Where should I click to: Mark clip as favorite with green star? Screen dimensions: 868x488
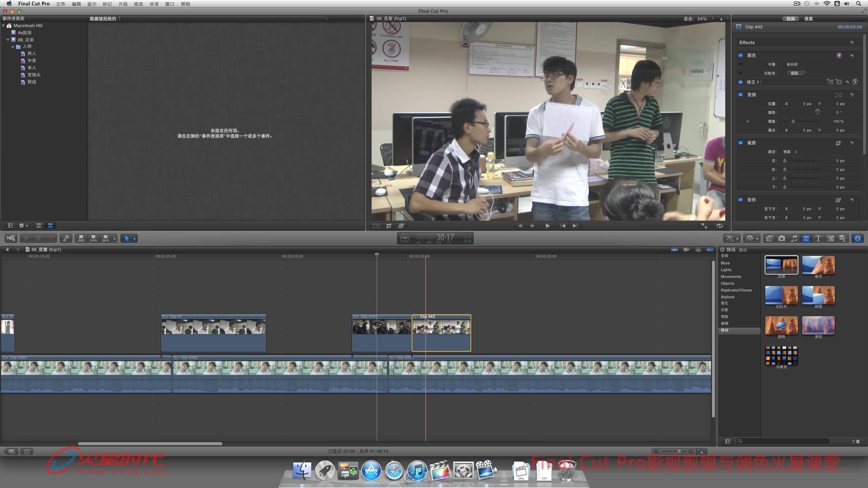(x=26, y=239)
